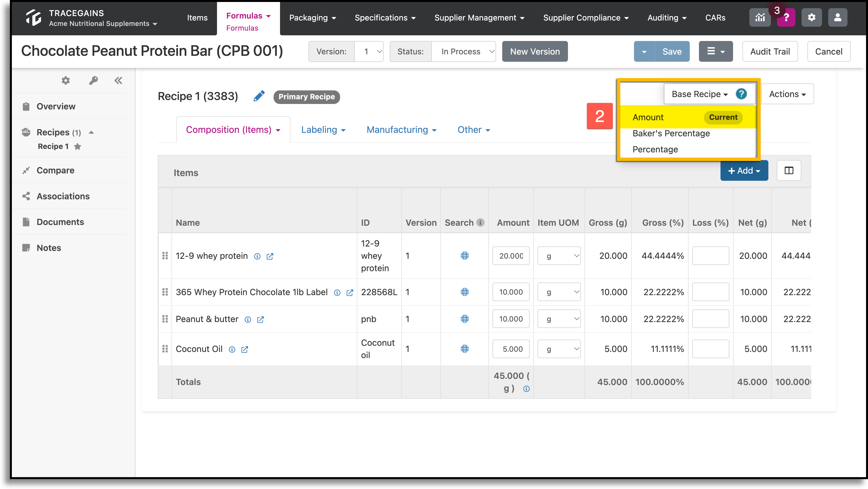The width and height of the screenshot is (868, 489).
Task: Click the sidebar key icon
Action: pos(93,81)
